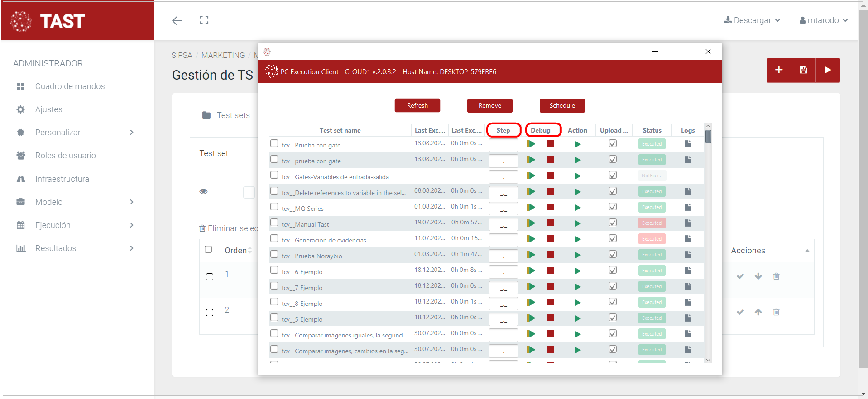Click the step-play icon for tcv_MQ Series
The image size is (868, 399).
(x=531, y=207)
